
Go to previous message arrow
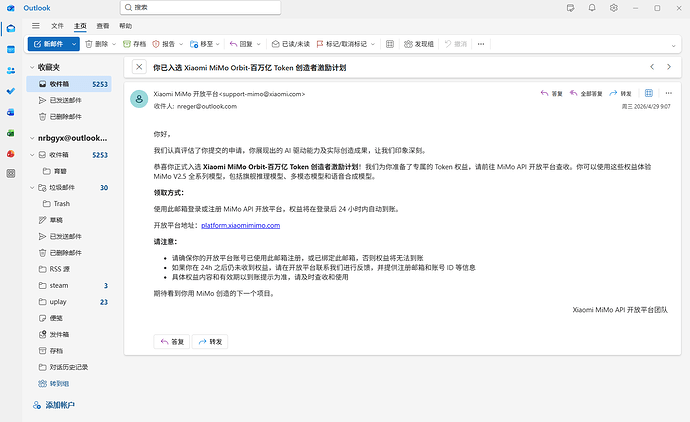pos(652,67)
